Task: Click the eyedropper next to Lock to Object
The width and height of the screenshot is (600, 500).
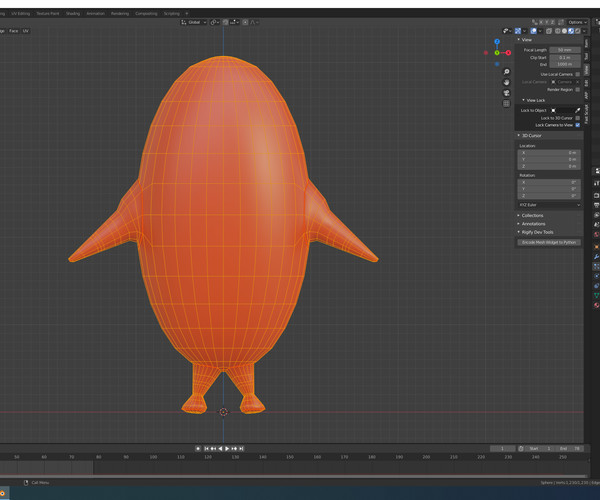Action: pos(577,110)
